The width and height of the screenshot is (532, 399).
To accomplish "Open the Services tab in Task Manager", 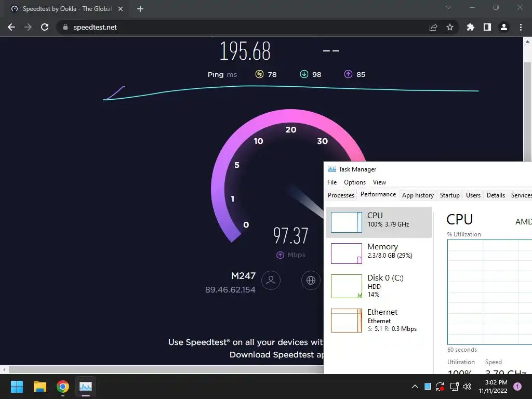I will tap(521, 195).
